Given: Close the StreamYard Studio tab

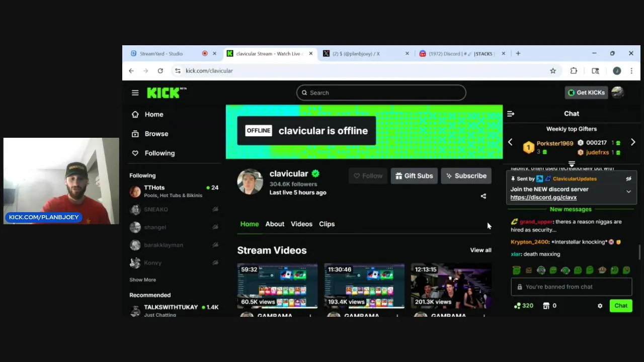Looking at the screenshot, I should click(214, 53).
